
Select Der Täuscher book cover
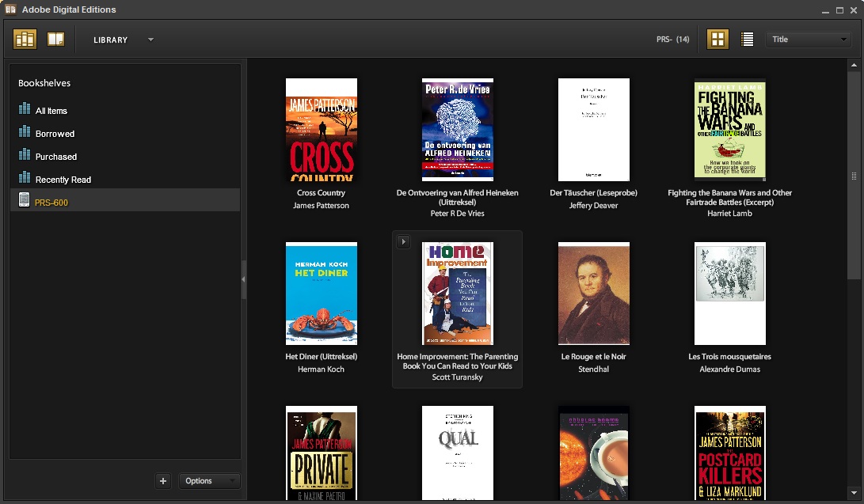point(593,130)
